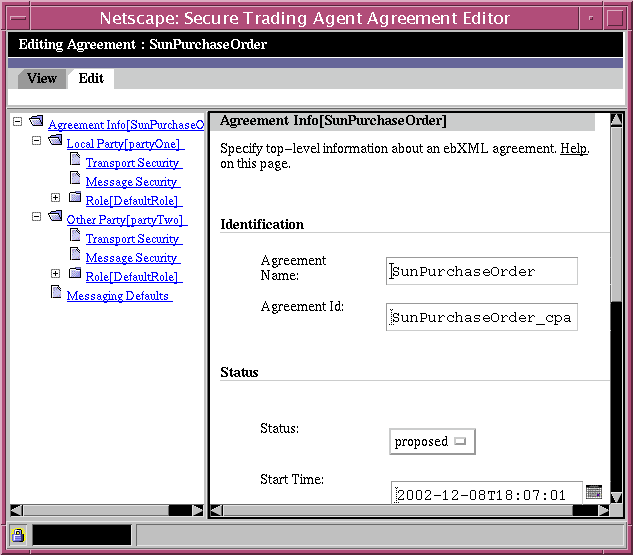Image resolution: width=633 pixels, height=555 pixels.
Task: Click the Start Time input field
Action: coord(487,493)
